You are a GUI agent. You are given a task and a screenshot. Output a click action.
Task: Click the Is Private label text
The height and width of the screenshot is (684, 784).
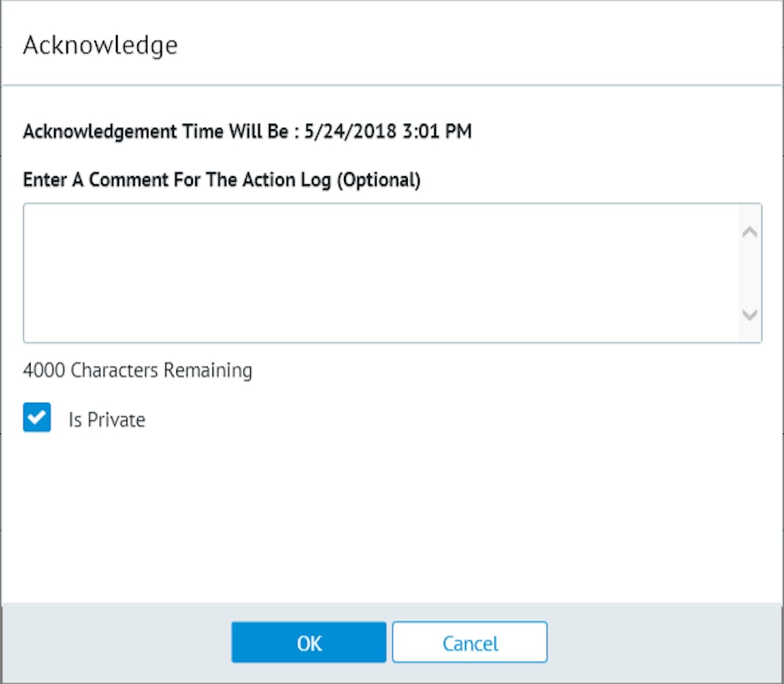point(107,419)
